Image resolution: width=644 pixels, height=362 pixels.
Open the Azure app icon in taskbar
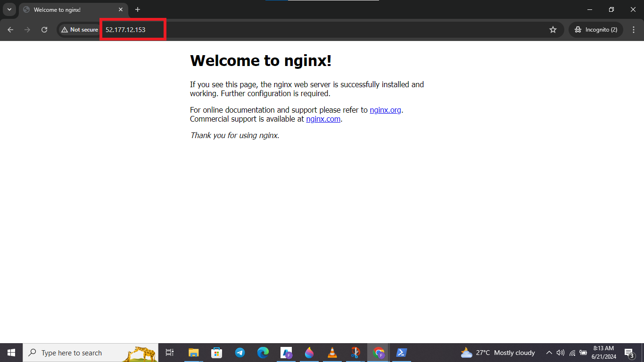(x=286, y=353)
